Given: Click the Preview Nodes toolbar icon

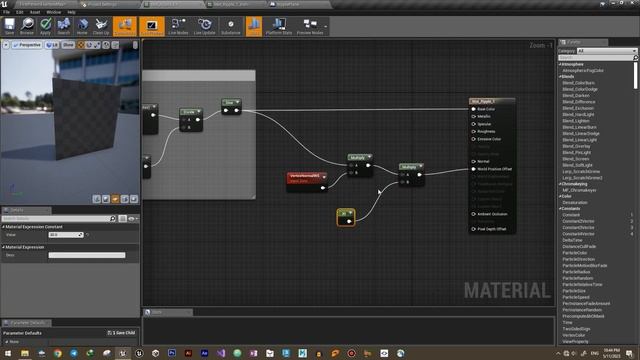Looking at the screenshot, I should pyautogui.click(x=310, y=26).
